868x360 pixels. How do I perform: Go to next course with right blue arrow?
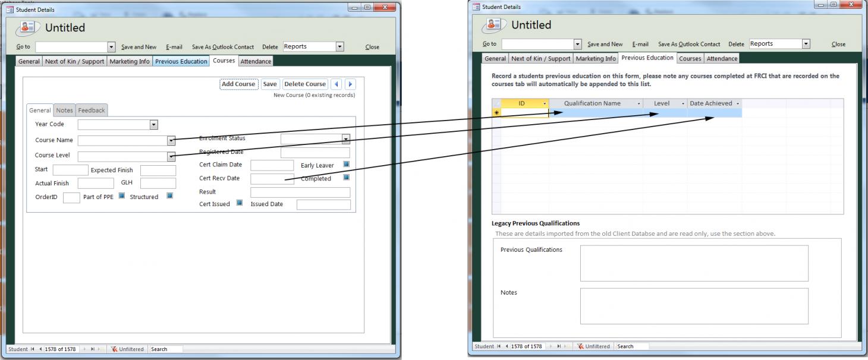coord(350,84)
